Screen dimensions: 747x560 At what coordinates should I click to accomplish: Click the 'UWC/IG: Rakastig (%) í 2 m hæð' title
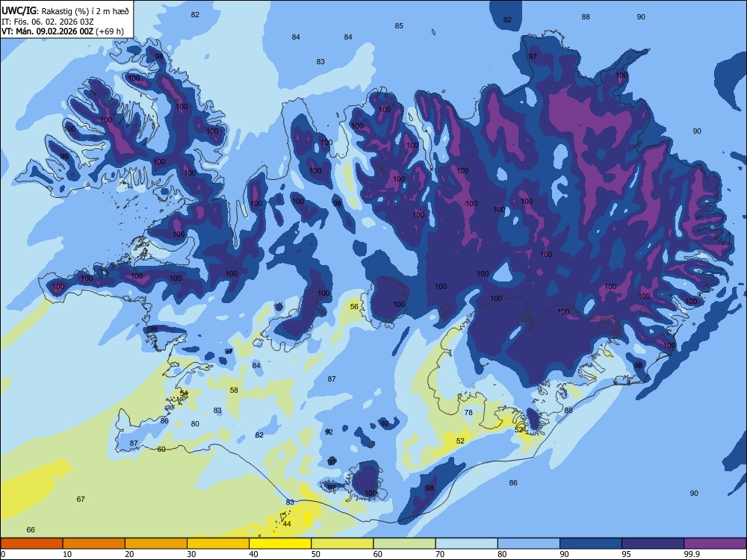(65, 11)
